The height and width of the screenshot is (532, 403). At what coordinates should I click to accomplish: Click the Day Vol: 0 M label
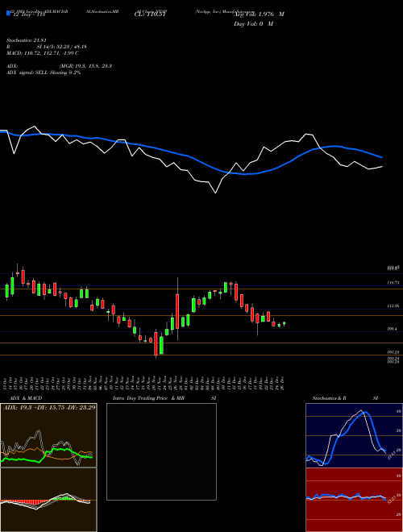coord(253,24)
